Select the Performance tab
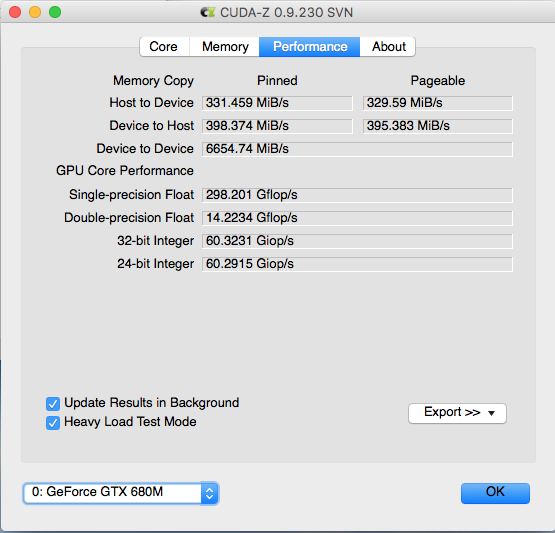This screenshot has width=555, height=533. point(310,47)
